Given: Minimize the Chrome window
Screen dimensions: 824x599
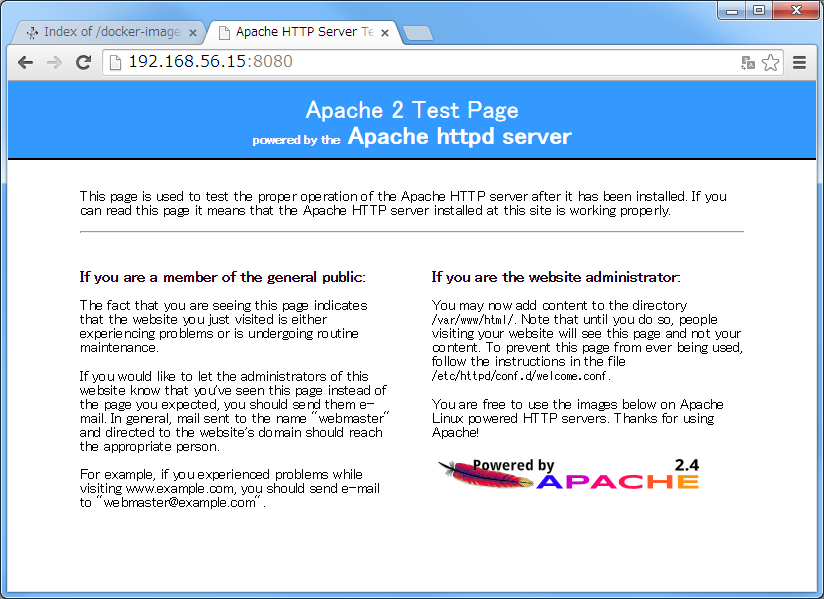Looking at the screenshot, I should click(732, 11).
